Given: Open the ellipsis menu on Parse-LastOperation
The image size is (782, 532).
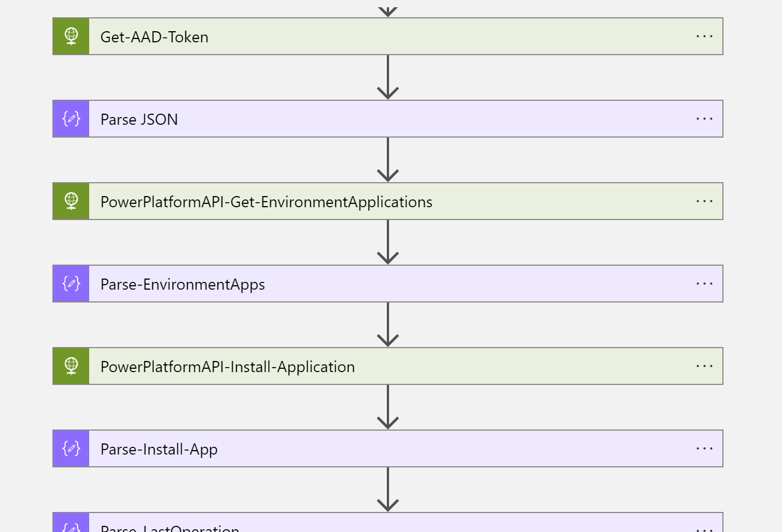Looking at the screenshot, I should coord(705,526).
